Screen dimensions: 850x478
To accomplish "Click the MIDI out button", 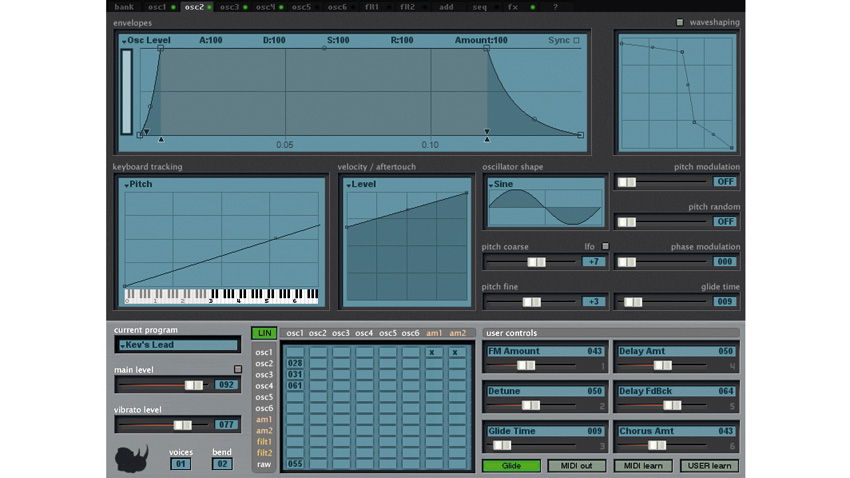I will [x=576, y=466].
